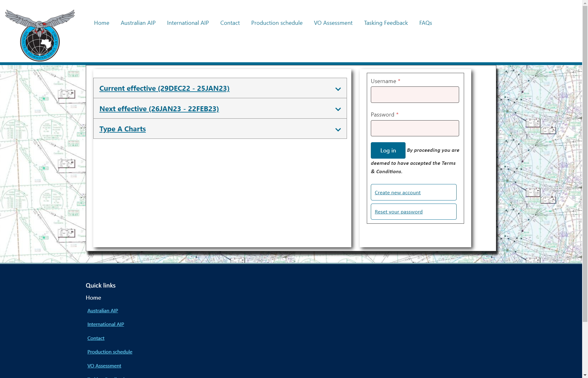The height and width of the screenshot is (378, 588).
Task: Open International AIP in the top menu
Action: [x=188, y=23]
